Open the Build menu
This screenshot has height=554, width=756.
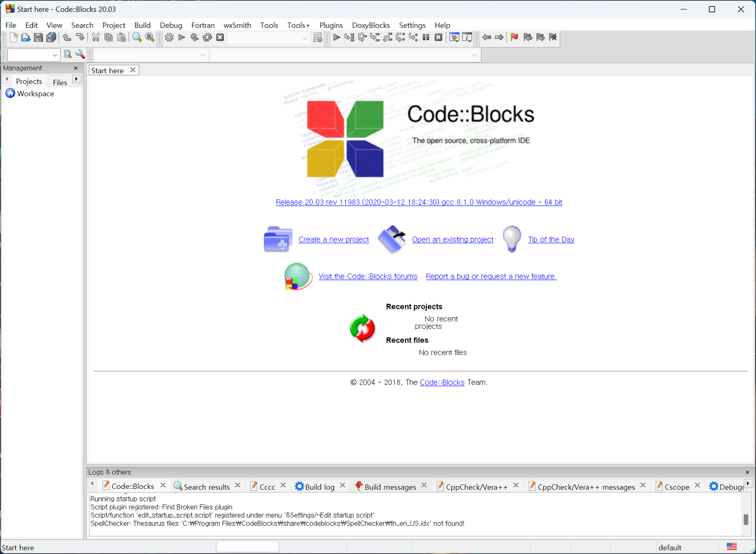pos(142,25)
